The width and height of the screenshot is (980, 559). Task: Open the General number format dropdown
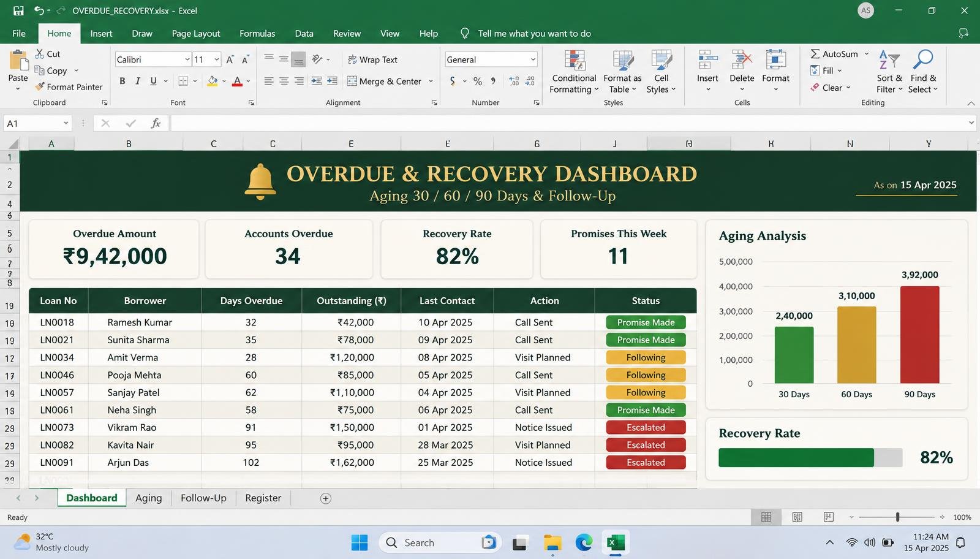(533, 59)
